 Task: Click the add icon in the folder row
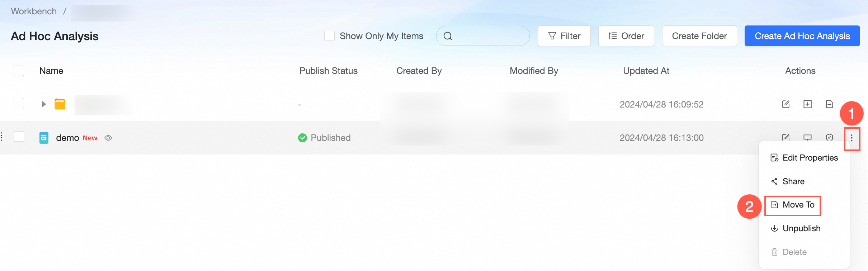pos(807,104)
